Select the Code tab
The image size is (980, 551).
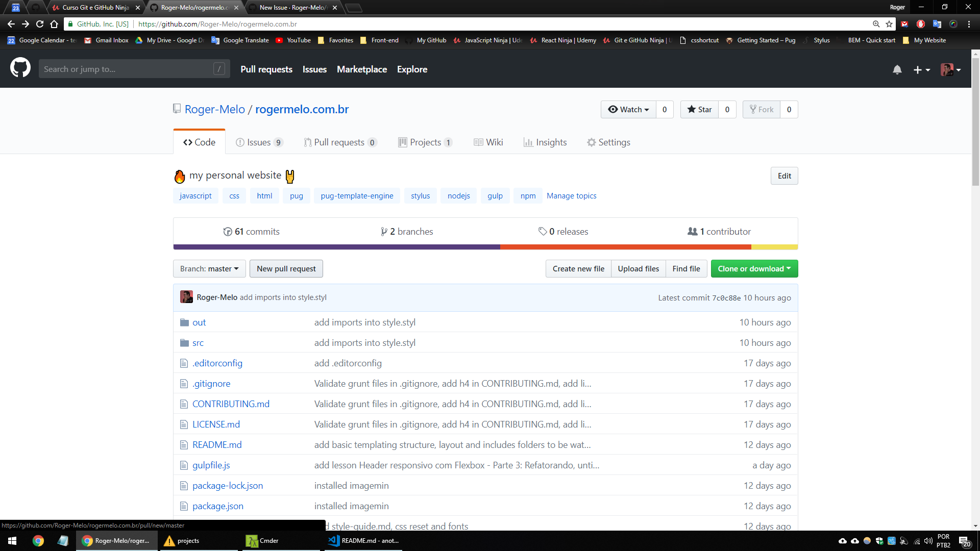coord(199,142)
